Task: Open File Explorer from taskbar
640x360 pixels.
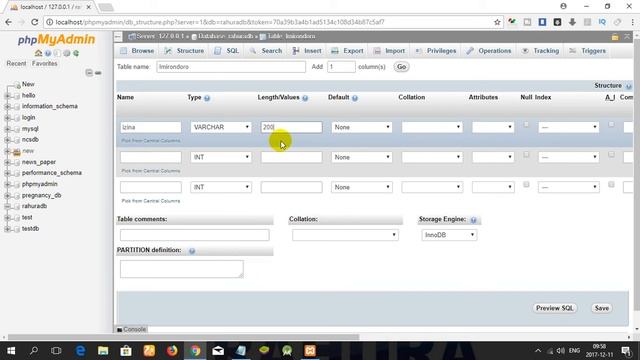Action: (x=103, y=351)
